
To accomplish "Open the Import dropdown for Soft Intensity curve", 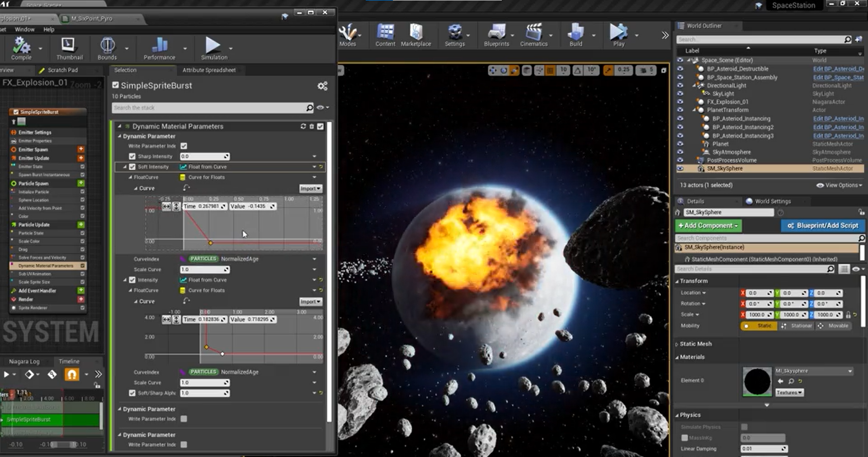I will click(310, 189).
